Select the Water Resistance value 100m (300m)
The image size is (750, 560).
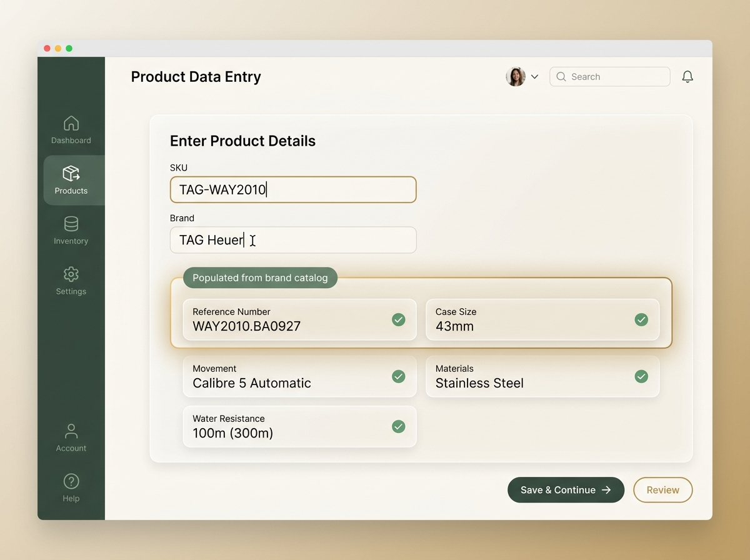tap(233, 433)
